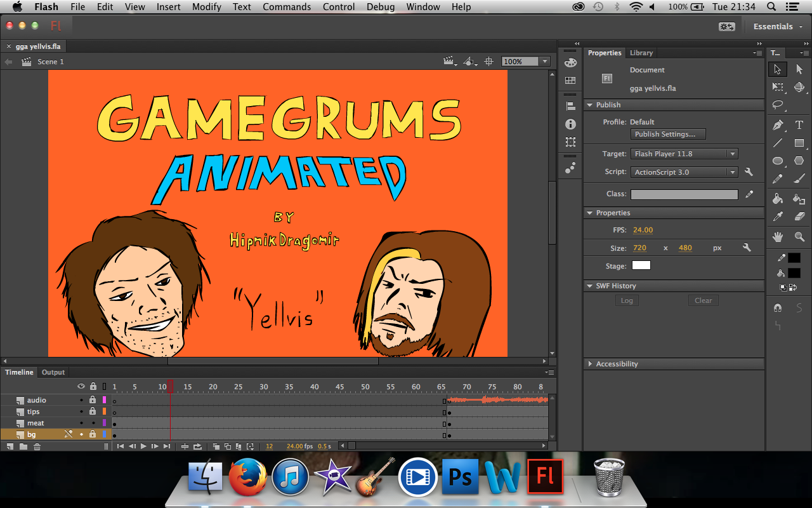812x508 pixels.
Task: Toggle Snap to Objects magnet
Action: (x=778, y=307)
